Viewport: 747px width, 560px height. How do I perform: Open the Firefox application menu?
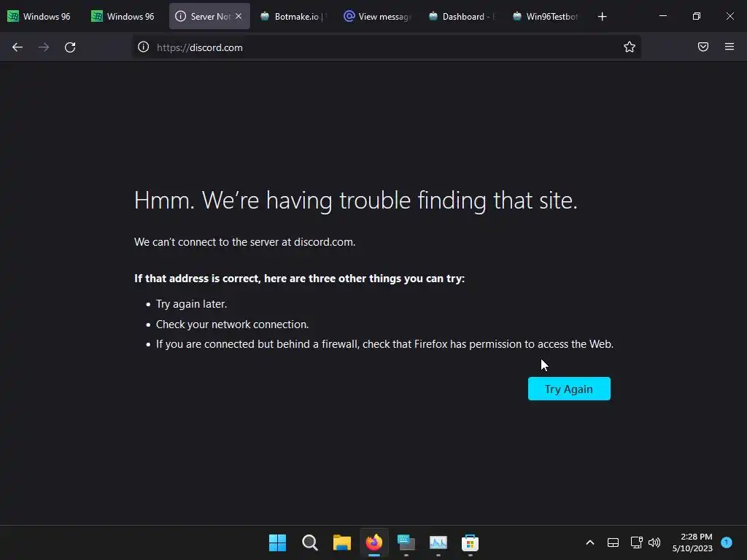[729, 47]
